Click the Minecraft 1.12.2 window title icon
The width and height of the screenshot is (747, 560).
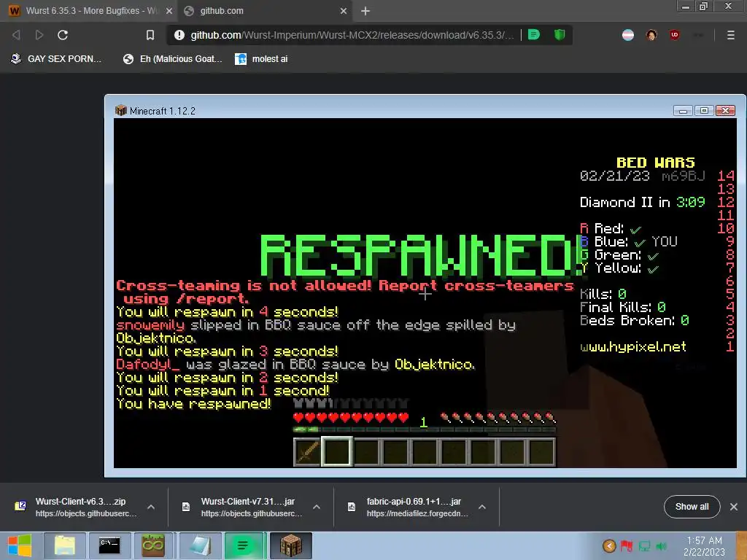click(x=121, y=111)
